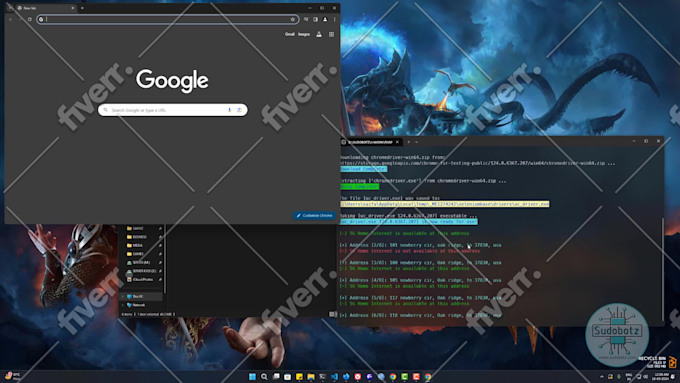Focus the Chrome address bar
This screenshot has height=383, width=680.
tap(167, 19)
